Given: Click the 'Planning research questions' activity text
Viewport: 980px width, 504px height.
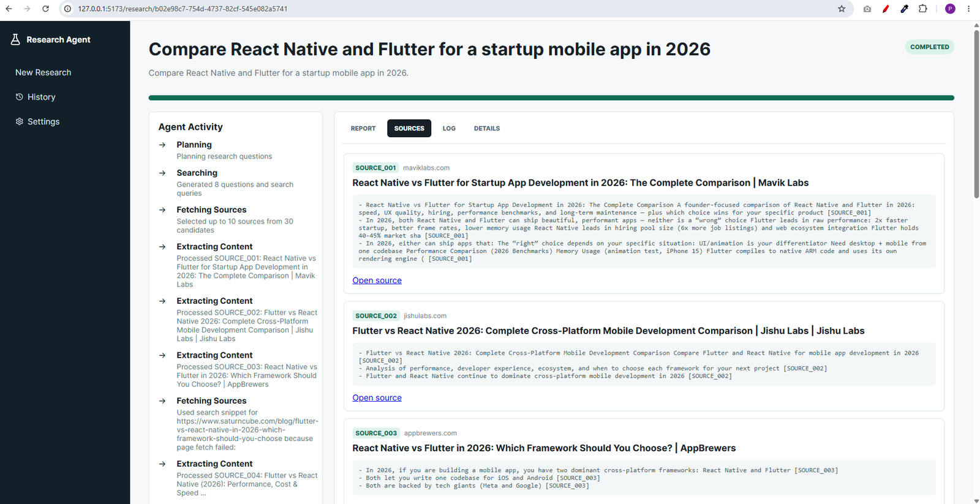Looking at the screenshot, I should point(224,157).
